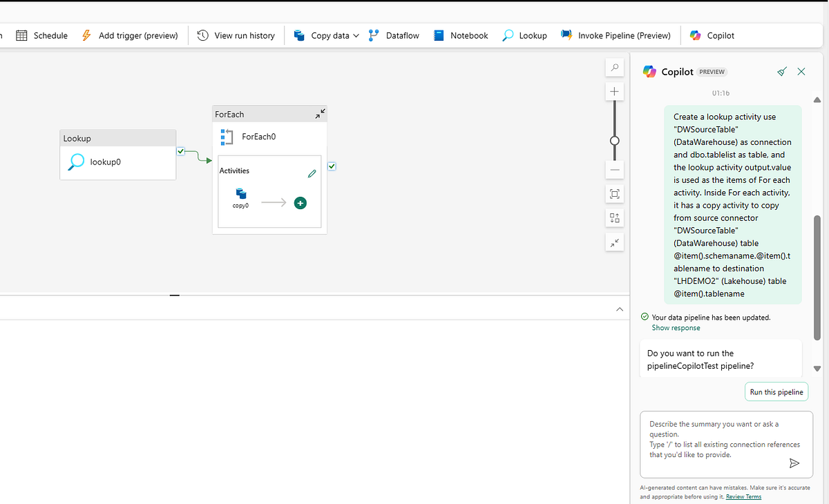Click the ForEach success output checkbox

point(332,166)
